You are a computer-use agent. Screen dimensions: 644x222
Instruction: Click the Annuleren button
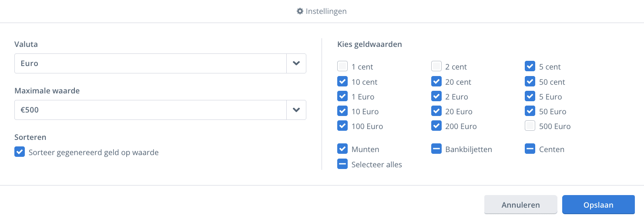[x=520, y=205]
